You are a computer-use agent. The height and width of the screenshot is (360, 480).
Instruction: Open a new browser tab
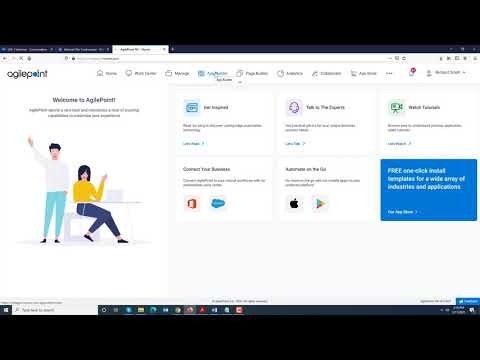click(x=172, y=49)
